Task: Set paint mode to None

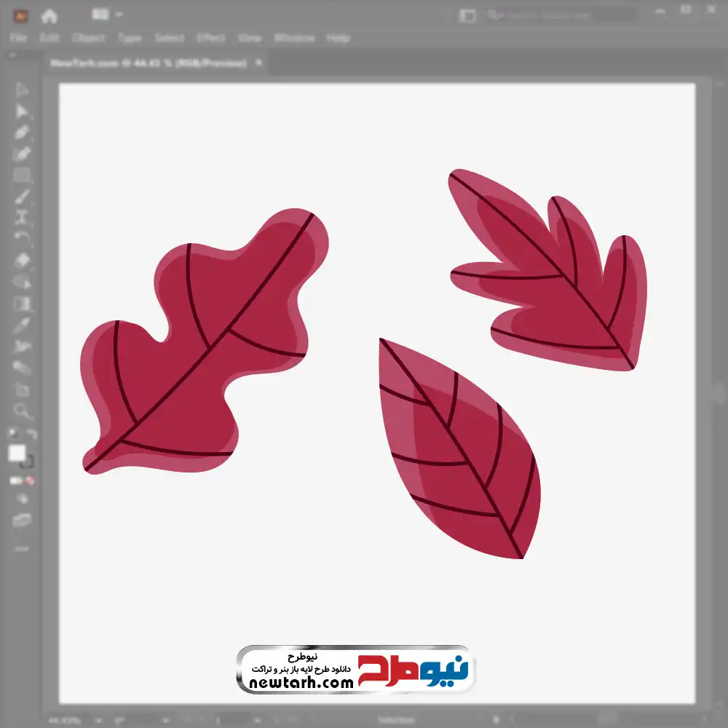Action: coord(31,480)
